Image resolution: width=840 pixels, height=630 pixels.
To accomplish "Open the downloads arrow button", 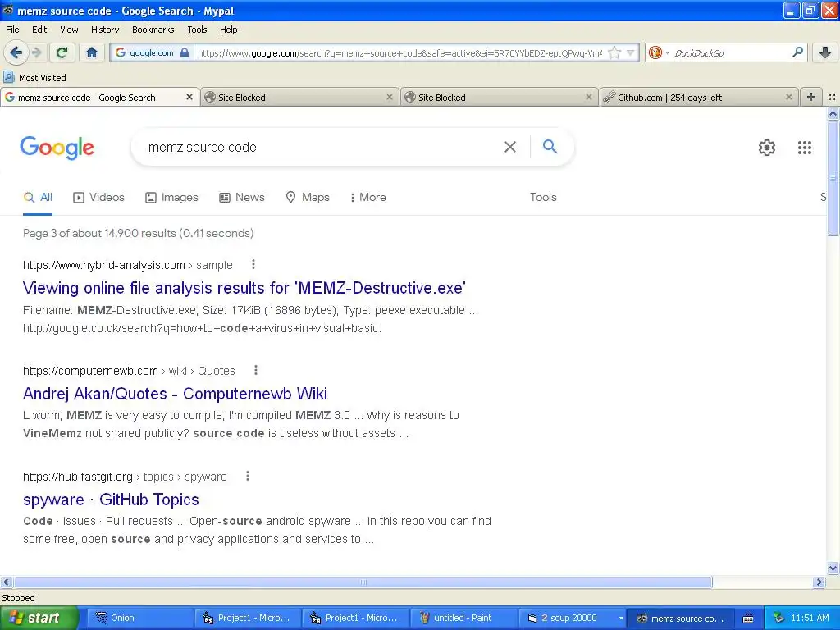I will click(825, 52).
